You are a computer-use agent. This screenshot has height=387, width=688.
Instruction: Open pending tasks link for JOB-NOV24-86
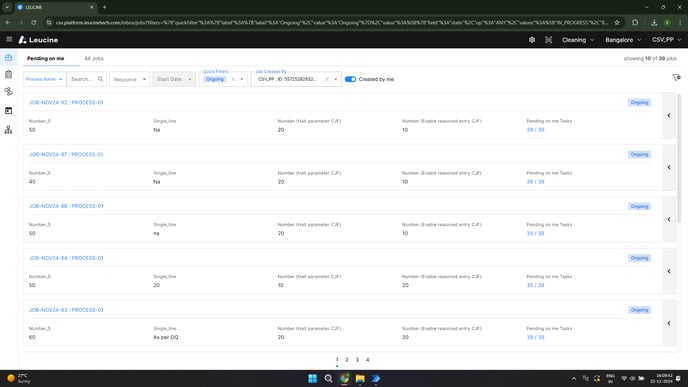click(x=535, y=233)
